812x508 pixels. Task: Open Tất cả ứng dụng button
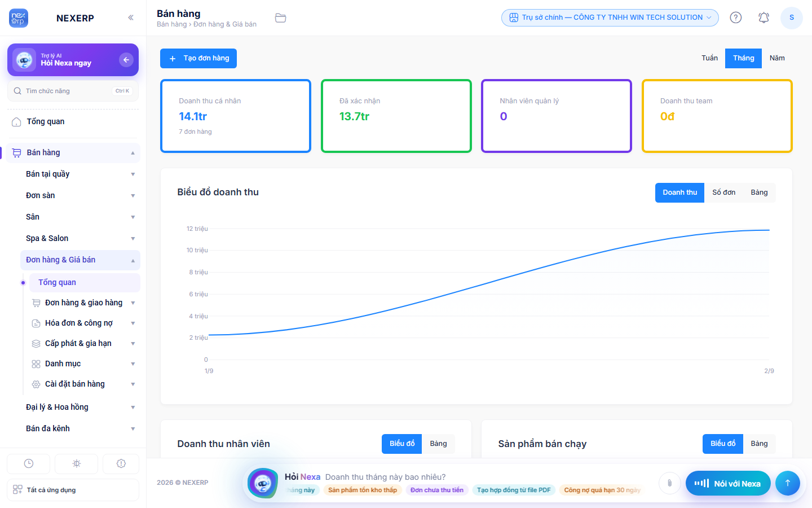coord(73,490)
